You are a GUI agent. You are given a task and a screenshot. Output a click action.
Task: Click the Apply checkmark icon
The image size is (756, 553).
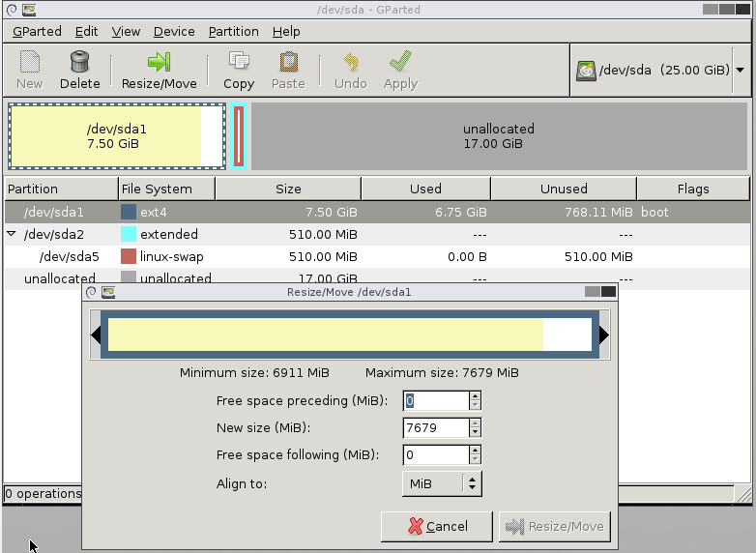[400, 62]
